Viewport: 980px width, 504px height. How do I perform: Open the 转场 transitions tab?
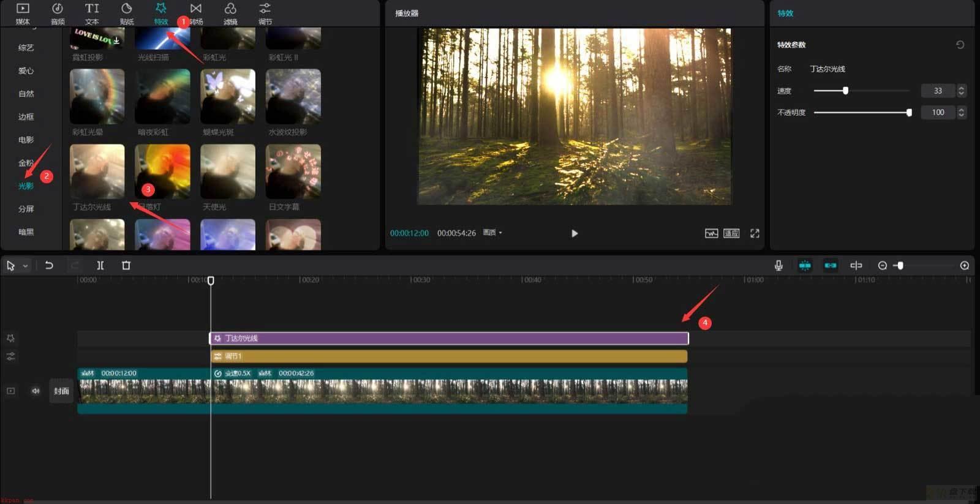[196, 13]
